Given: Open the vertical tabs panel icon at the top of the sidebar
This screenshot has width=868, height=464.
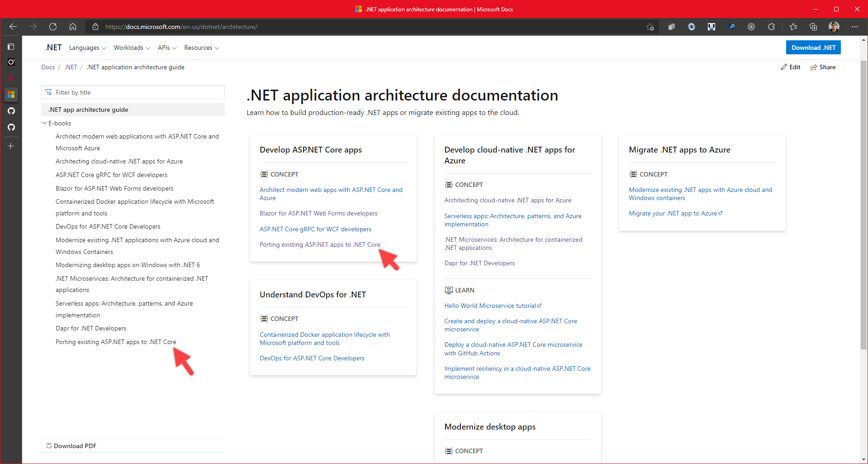Looking at the screenshot, I should click(11, 47).
